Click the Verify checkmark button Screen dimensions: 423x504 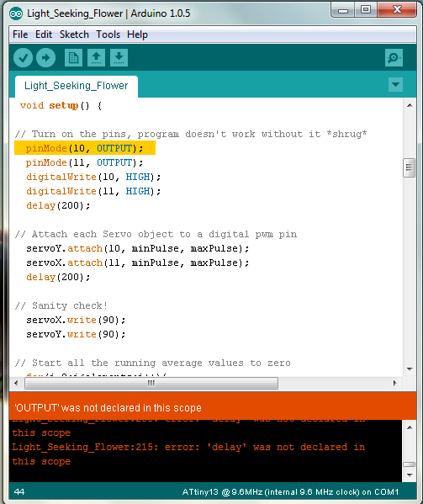click(x=23, y=58)
